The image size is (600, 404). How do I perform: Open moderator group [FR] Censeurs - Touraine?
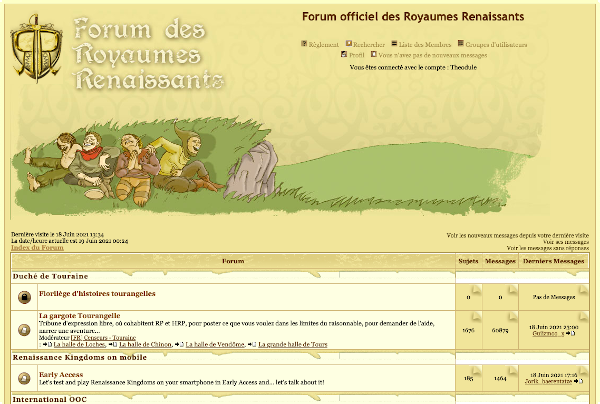pyautogui.click(x=103, y=338)
